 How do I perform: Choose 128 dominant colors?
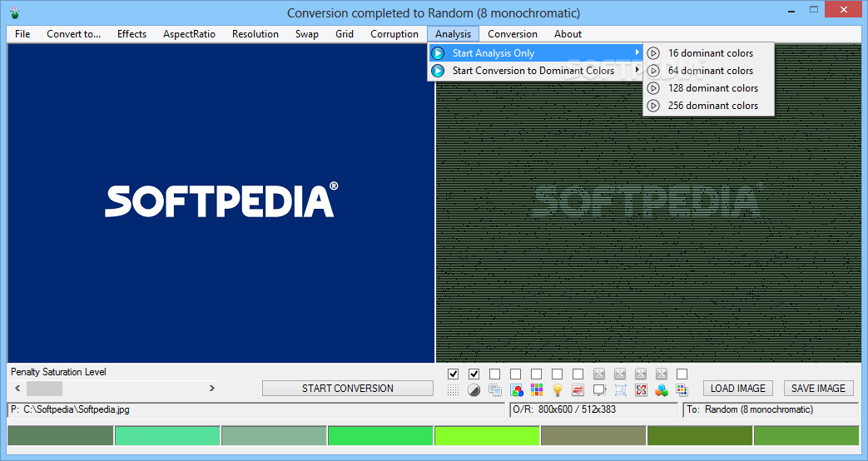click(x=708, y=88)
